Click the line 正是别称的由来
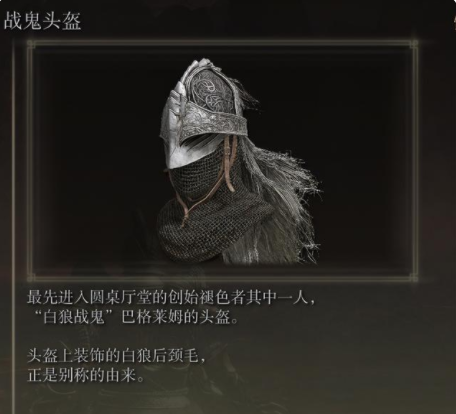456x414 pixels. [86, 375]
